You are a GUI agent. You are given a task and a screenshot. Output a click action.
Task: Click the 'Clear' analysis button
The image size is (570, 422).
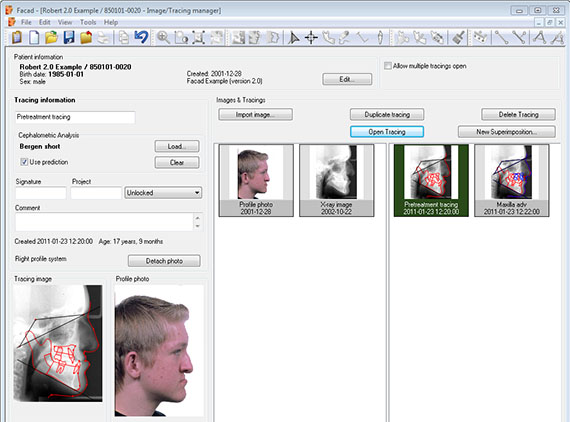click(x=177, y=162)
